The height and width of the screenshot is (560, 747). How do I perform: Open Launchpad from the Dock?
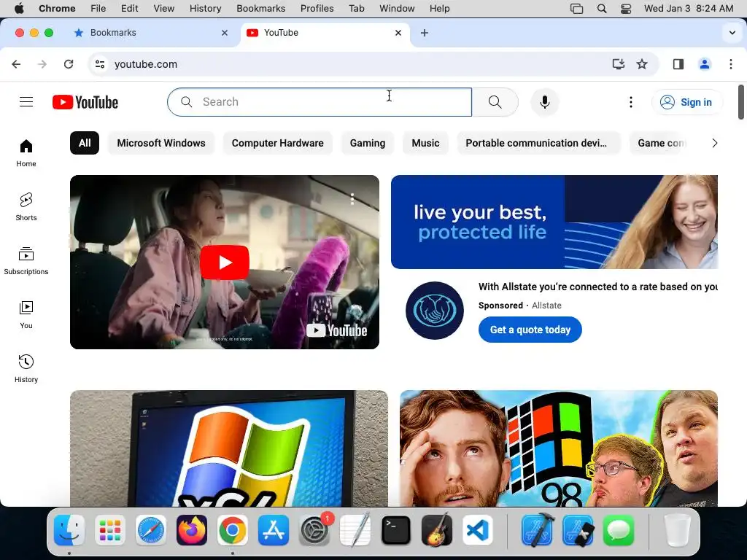click(x=110, y=530)
